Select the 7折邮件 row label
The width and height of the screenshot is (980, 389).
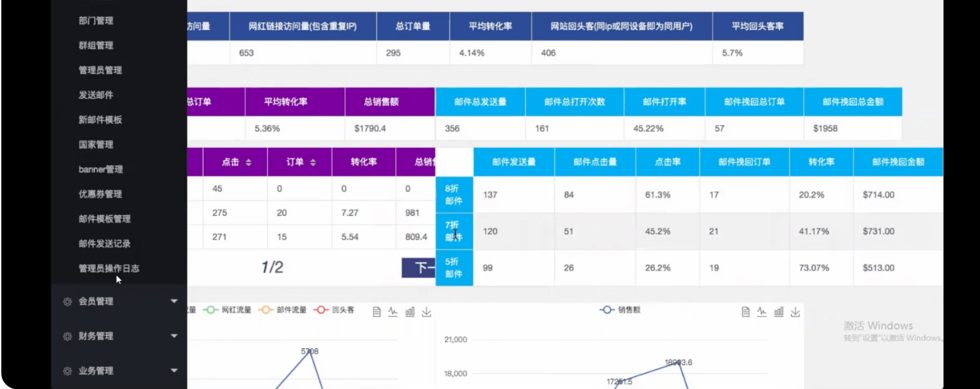(454, 231)
